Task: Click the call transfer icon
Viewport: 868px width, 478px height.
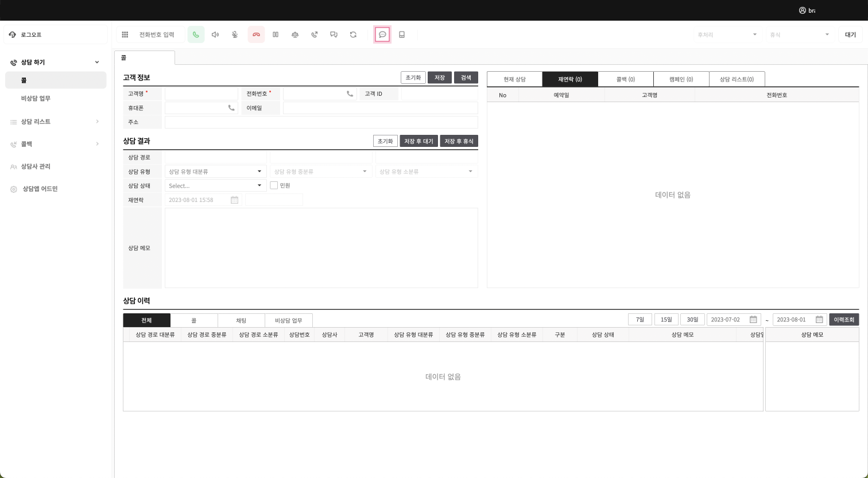Action: (x=315, y=34)
